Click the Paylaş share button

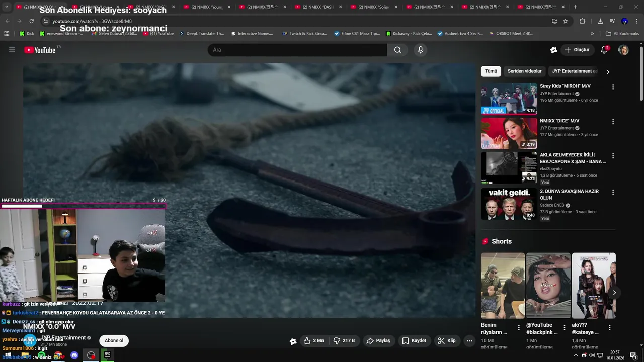378,341
